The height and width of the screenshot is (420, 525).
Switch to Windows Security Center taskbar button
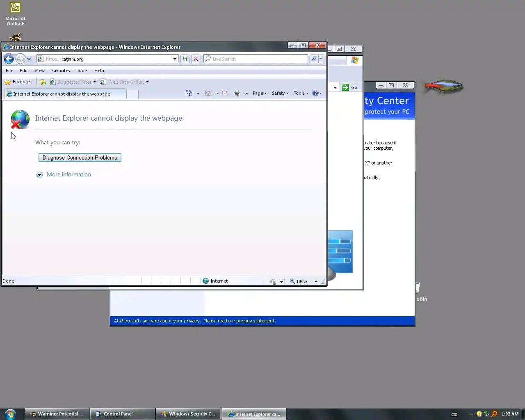(188, 414)
